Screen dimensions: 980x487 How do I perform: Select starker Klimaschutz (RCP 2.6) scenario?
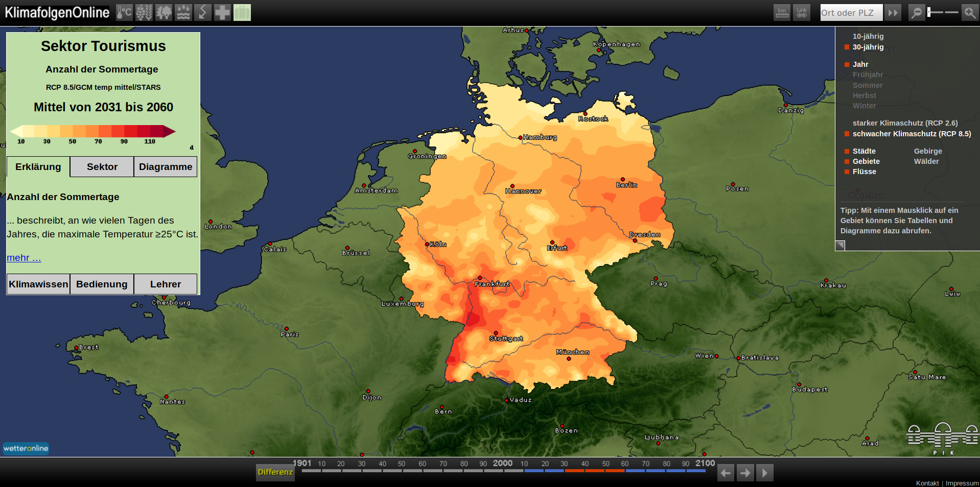tap(905, 123)
